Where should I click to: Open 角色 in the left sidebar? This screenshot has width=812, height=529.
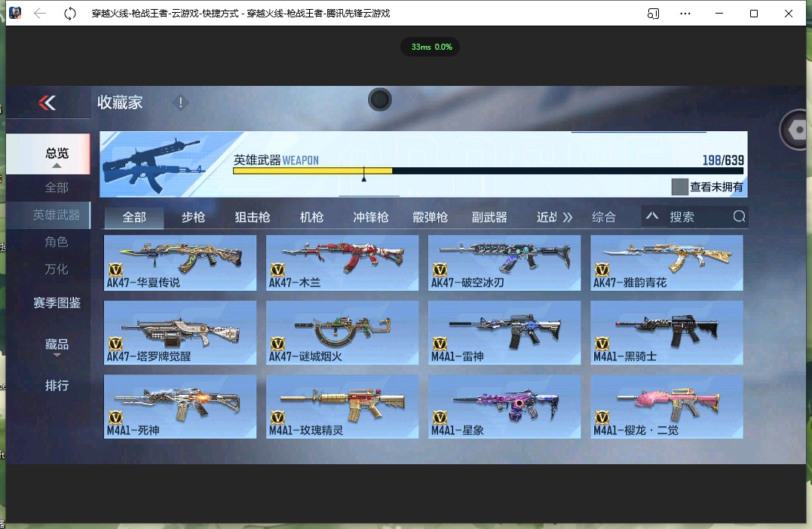pos(57,242)
